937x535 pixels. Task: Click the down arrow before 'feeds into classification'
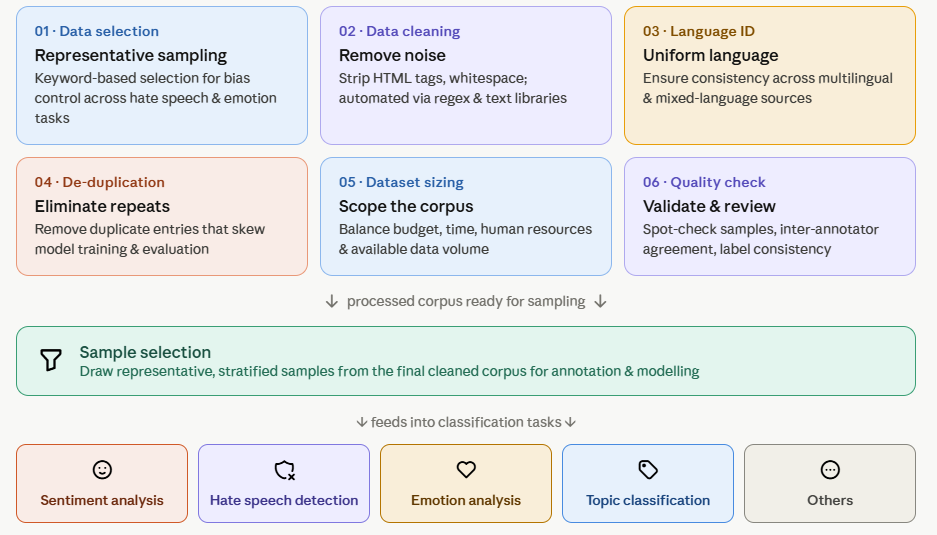coord(362,422)
